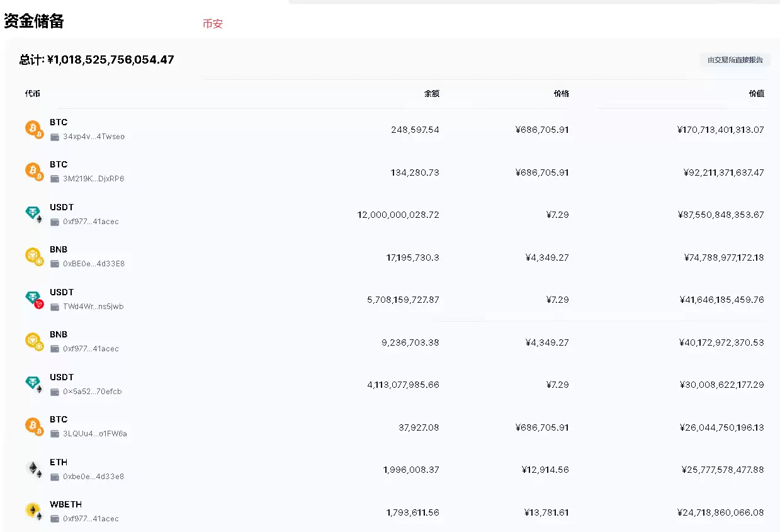Click the BTC coin icon for wallet 34xp4v...4Twseo
The height and width of the screenshot is (532, 780).
(x=33, y=129)
